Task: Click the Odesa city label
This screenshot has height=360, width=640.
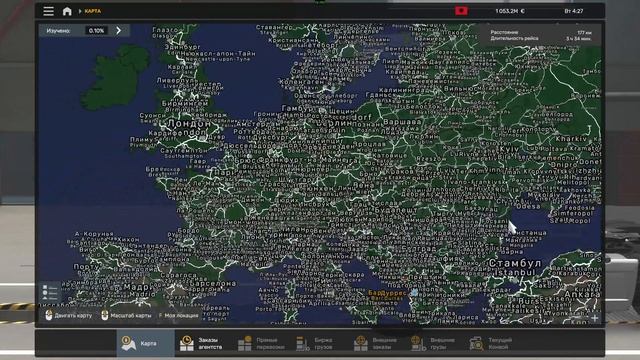Action: tap(529, 206)
